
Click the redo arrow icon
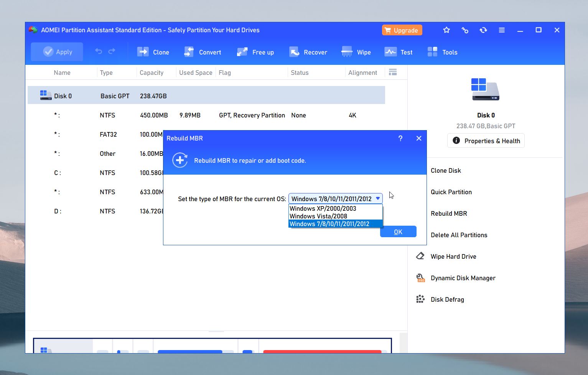point(112,51)
